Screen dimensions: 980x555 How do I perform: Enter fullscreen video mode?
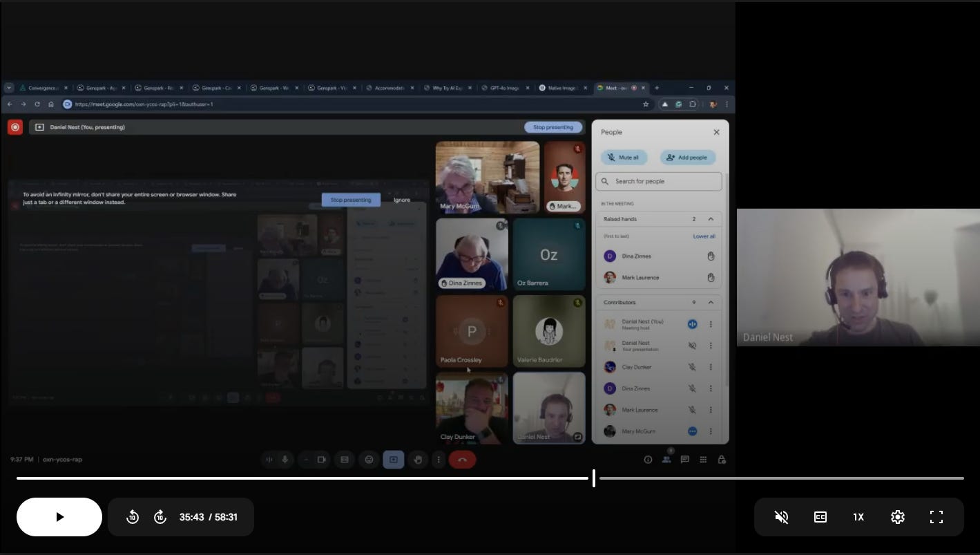tap(936, 517)
